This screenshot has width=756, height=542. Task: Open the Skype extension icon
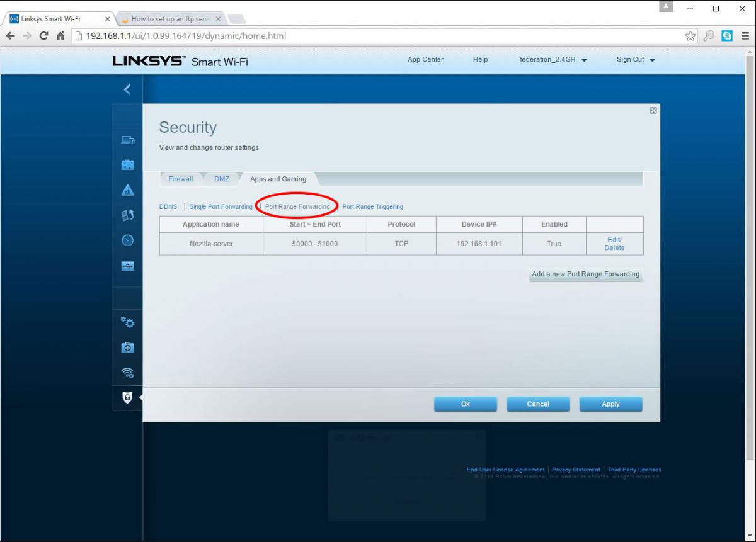coord(728,36)
